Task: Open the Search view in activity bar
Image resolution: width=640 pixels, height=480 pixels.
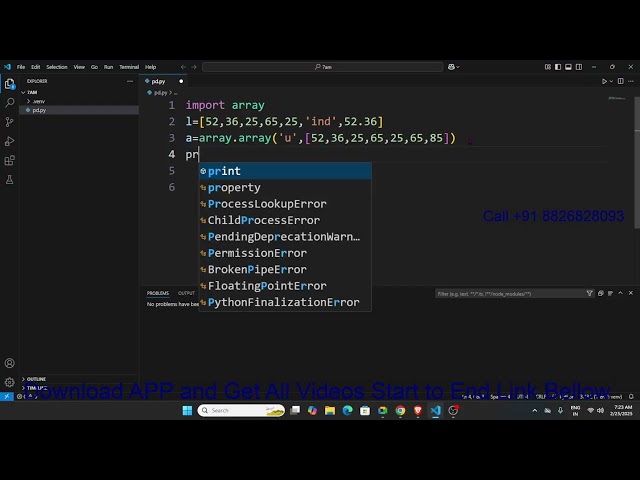Action: click(x=10, y=102)
